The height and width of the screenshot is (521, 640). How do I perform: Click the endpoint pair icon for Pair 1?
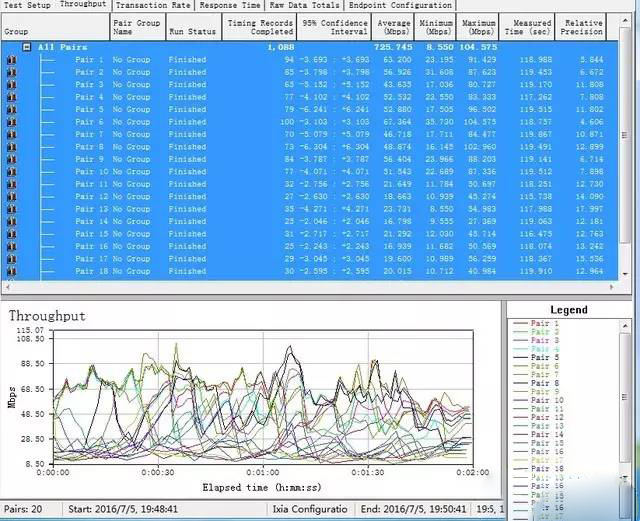(x=11, y=60)
